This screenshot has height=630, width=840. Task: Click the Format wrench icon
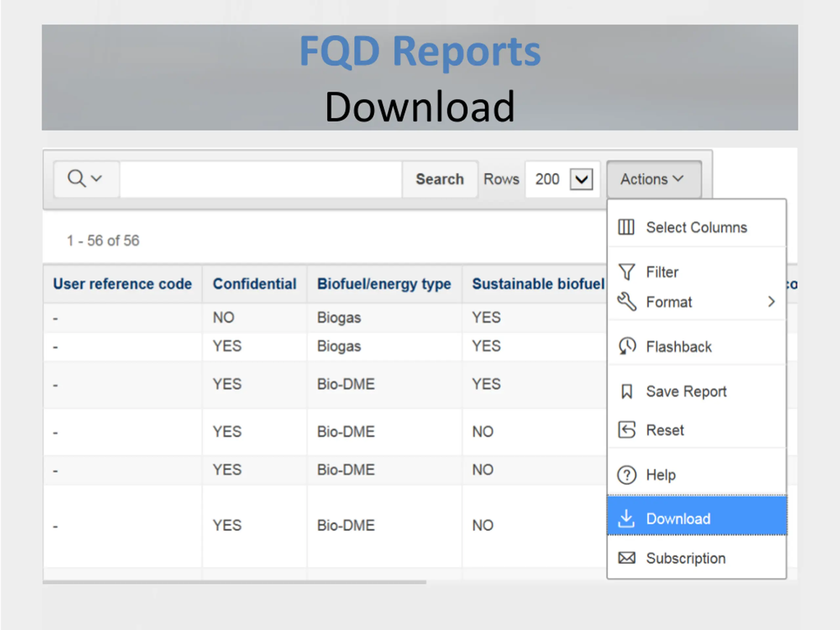[627, 302]
